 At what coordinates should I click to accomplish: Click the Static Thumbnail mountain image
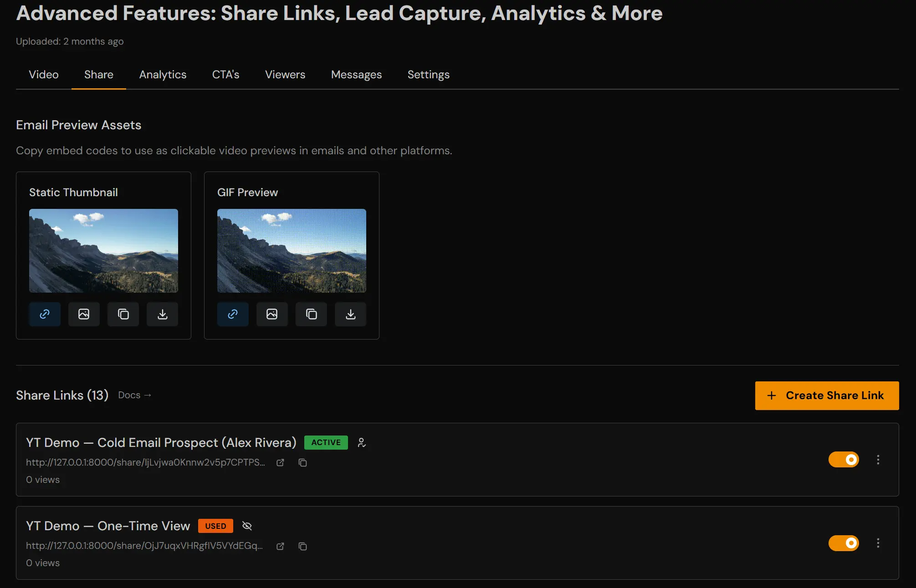(x=103, y=251)
